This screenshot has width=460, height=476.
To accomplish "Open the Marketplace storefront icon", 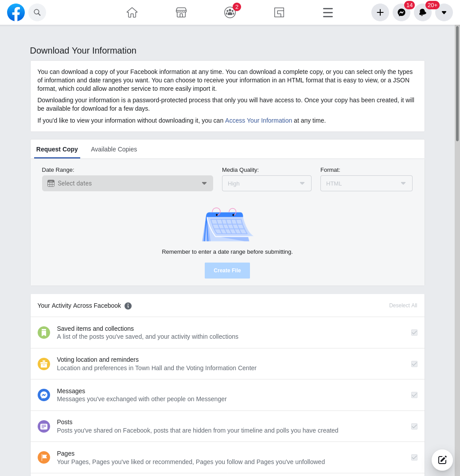I will [181, 12].
